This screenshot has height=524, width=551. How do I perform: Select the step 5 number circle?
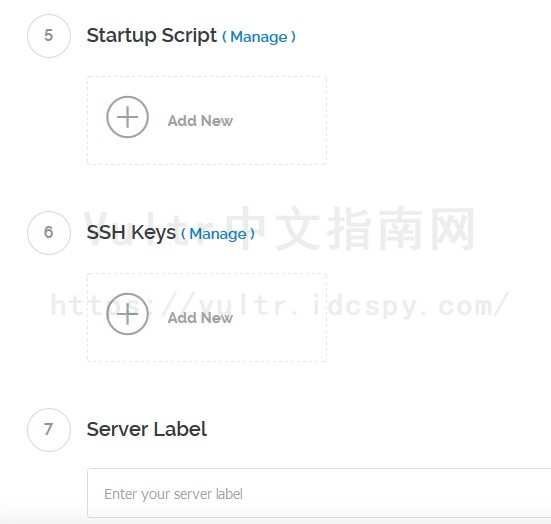[49, 35]
